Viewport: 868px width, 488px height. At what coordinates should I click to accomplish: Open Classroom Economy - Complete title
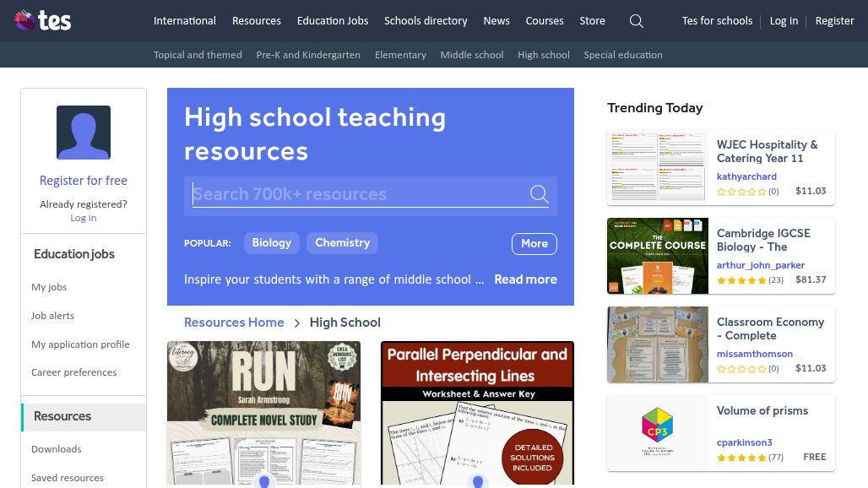(x=770, y=328)
